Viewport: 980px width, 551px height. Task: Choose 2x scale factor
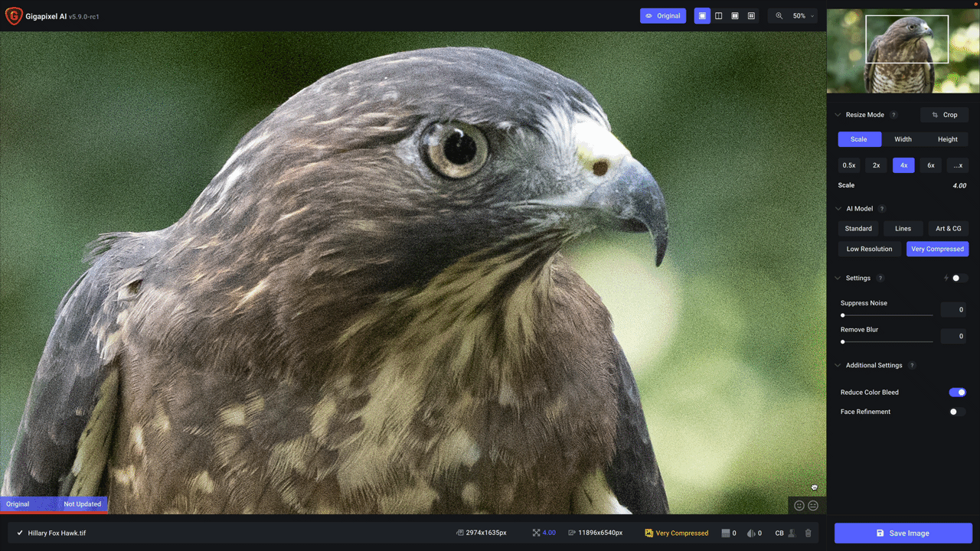click(877, 165)
